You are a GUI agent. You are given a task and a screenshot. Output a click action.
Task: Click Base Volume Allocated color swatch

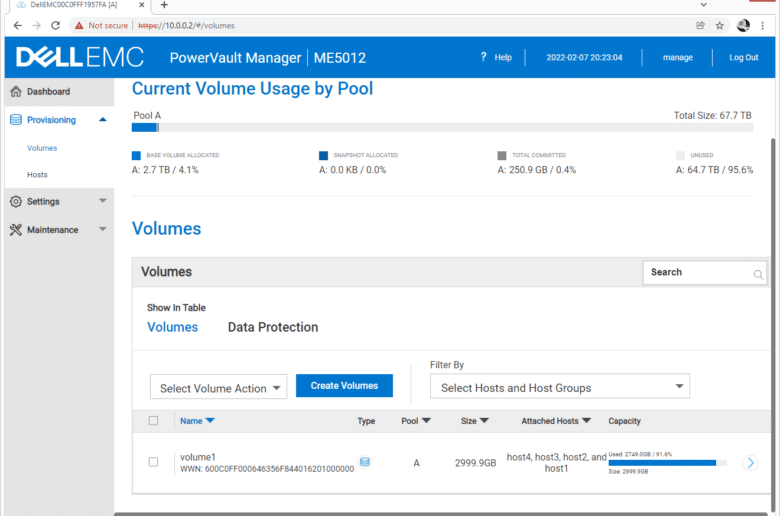[x=136, y=156]
